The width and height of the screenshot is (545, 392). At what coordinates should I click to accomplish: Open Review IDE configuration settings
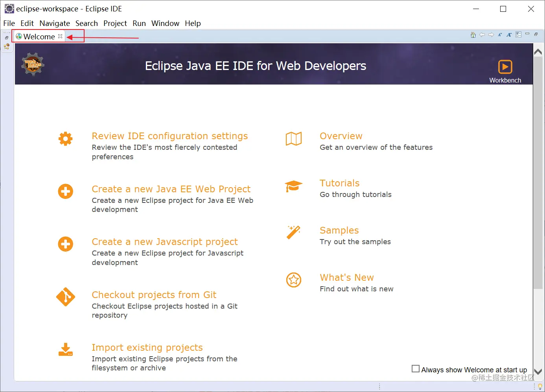coord(169,136)
